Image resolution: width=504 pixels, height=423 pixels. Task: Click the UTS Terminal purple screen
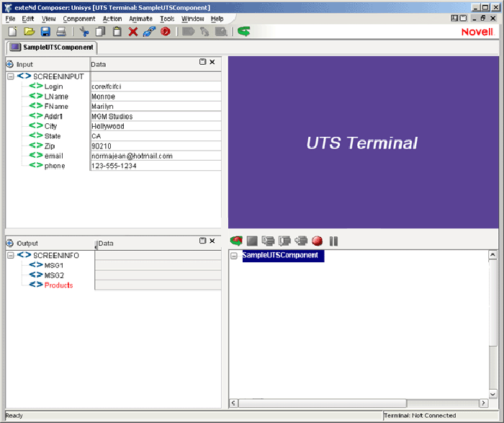coord(363,143)
